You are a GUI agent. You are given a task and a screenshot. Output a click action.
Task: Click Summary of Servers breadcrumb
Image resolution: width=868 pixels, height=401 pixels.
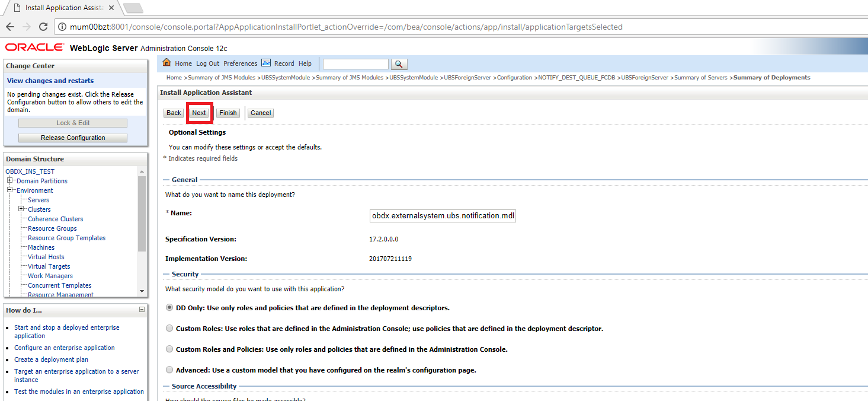click(x=702, y=78)
